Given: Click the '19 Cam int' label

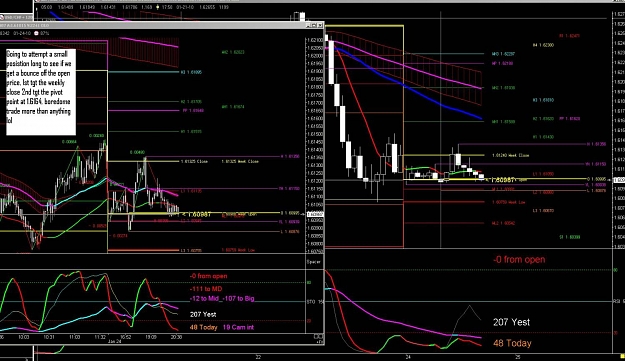Looking at the screenshot, I should click(x=238, y=327).
